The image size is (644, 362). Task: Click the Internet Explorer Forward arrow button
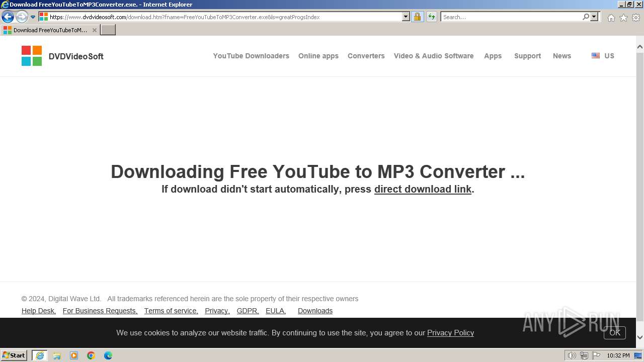click(x=22, y=17)
